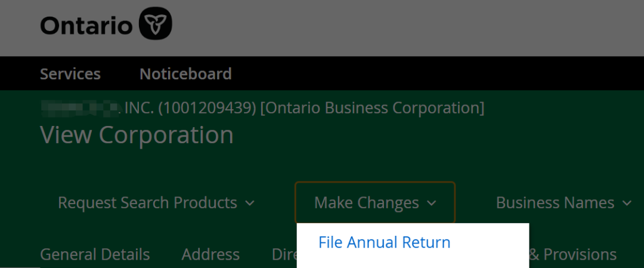Viewport: 644px width, 268px height.
Task: Go to the Noticeboard menu item
Action: tap(185, 74)
